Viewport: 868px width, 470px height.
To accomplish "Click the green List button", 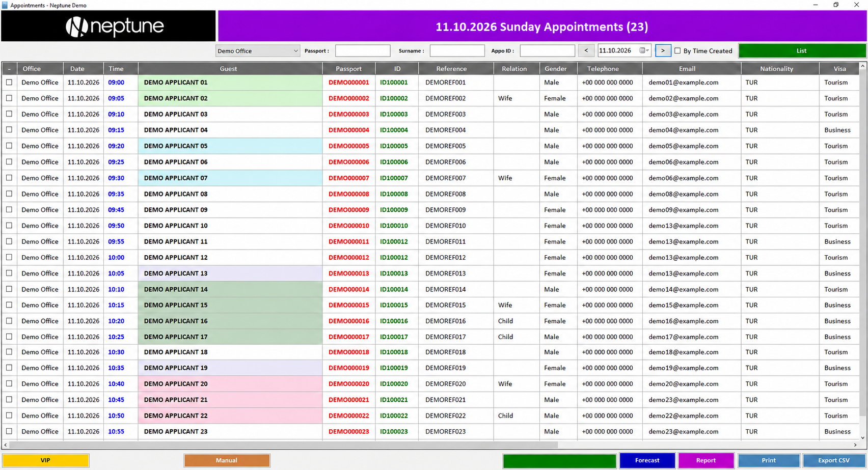I will coord(802,50).
